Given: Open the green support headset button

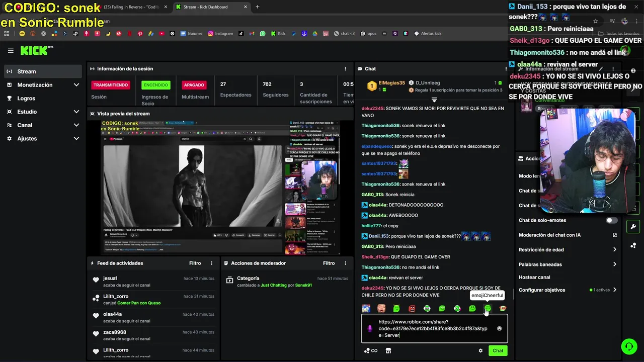Looking at the screenshot, I should pyautogui.click(x=628, y=346).
